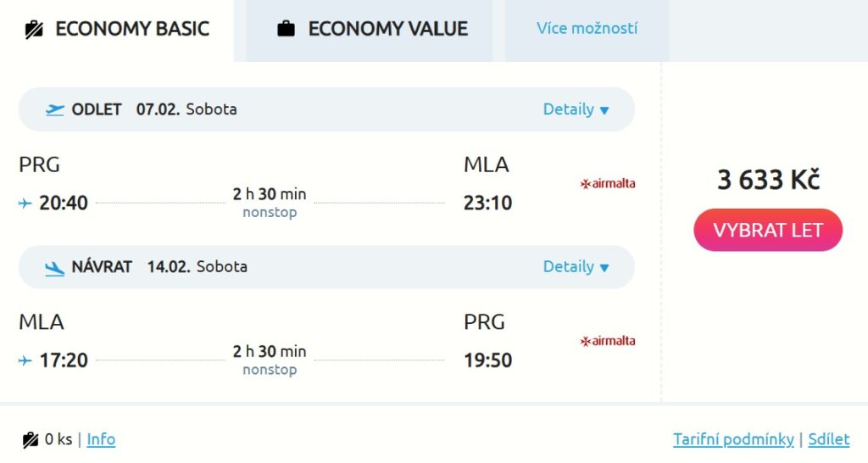Click the suitcase icon on Economy Value tab

287,29
